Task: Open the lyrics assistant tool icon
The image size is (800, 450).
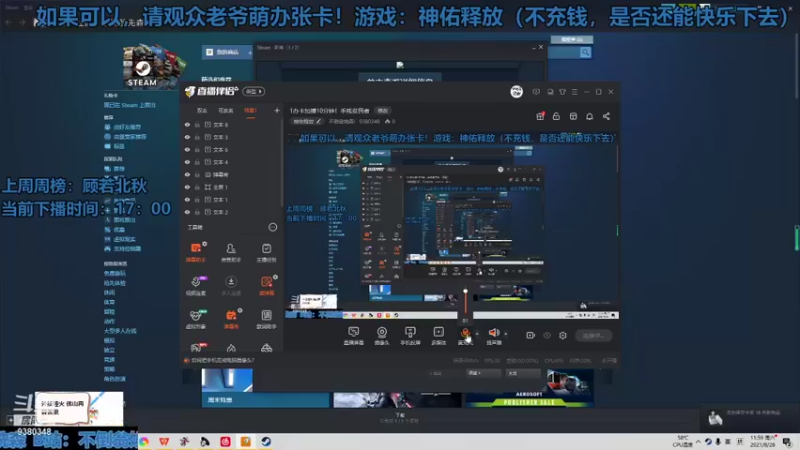Action: coord(266,318)
